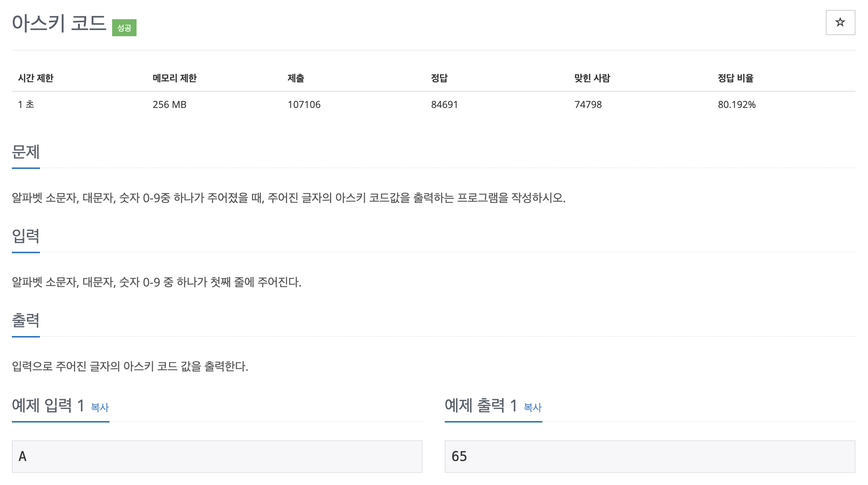The image size is (868, 485).
Task: Click the example output box containing 65
Action: point(650,456)
